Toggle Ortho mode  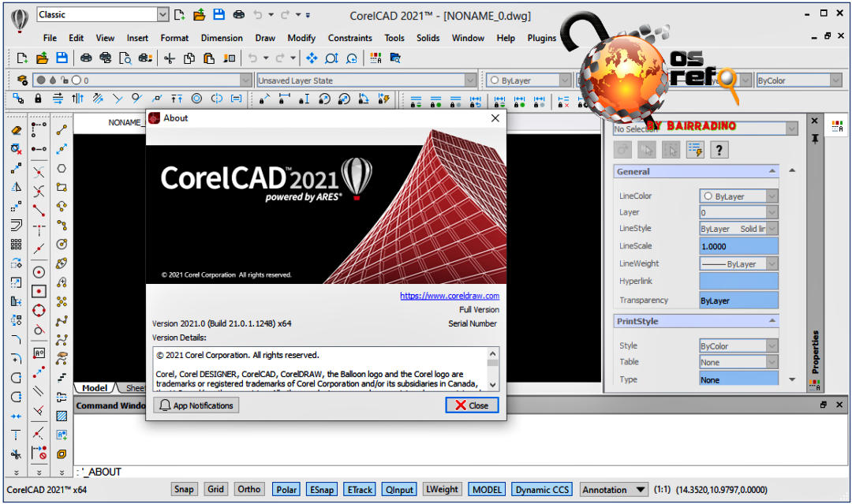click(248, 489)
